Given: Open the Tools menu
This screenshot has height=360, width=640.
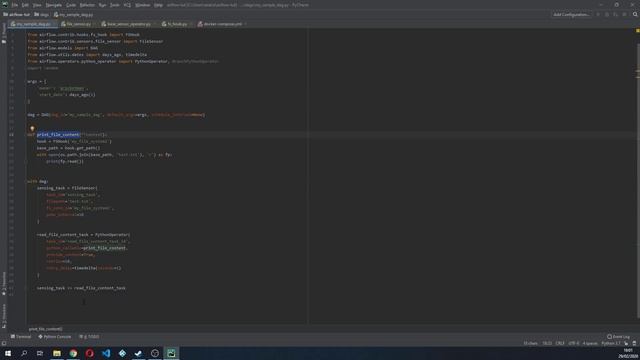Looking at the screenshot, I should click(x=115, y=5).
